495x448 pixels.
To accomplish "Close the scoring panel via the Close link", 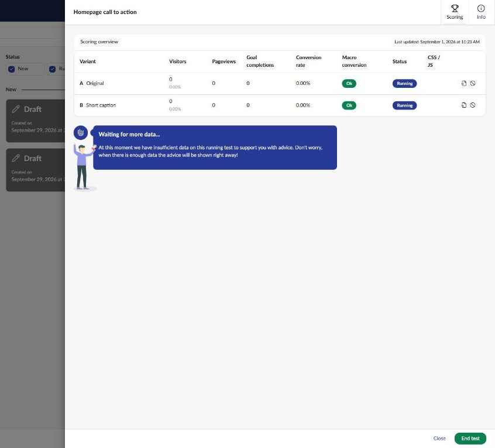I will coord(439,438).
